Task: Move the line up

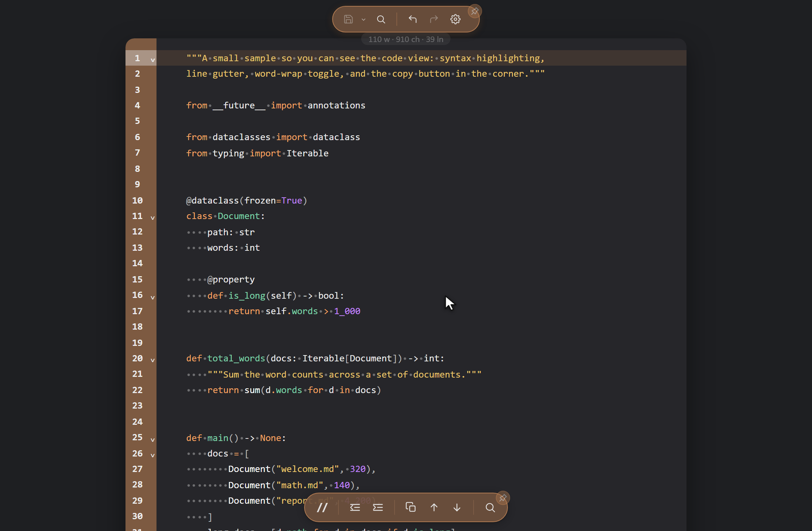Action: (434, 507)
